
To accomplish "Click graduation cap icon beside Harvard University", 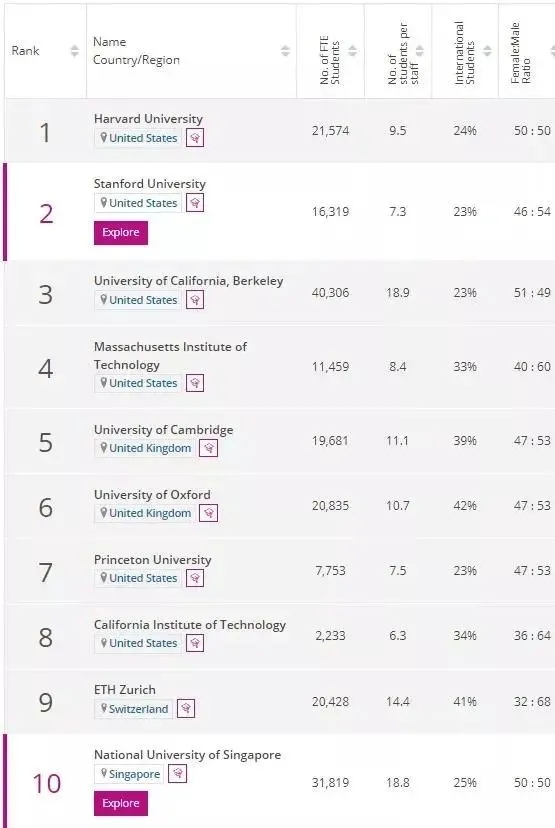I will pyautogui.click(x=195, y=138).
